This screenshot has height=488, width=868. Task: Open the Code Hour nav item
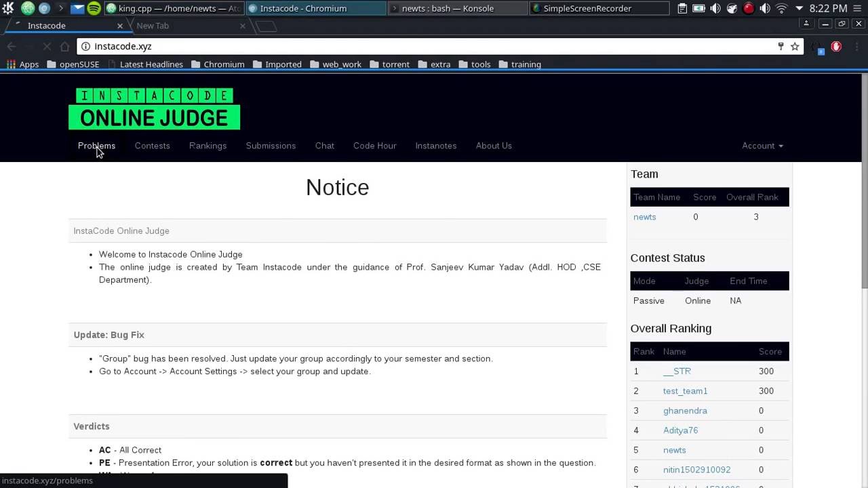374,146
